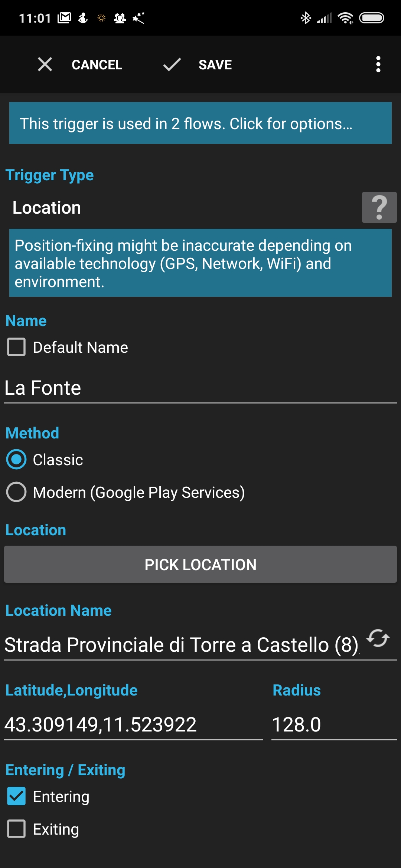The height and width of the screenshot is (868, 401).
Task: Tap the Bluetooth status bar icon
Action: 306,18
